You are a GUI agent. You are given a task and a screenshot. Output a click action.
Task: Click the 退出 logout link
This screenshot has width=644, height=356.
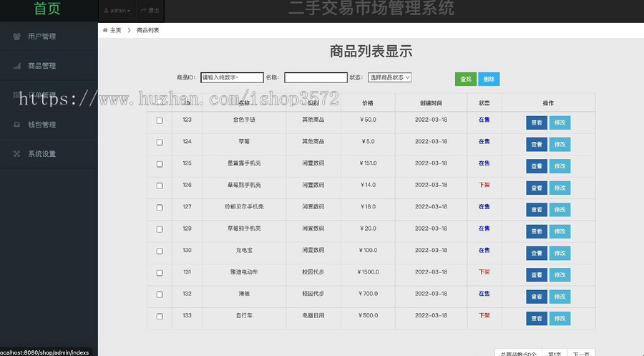coord(150,10)
